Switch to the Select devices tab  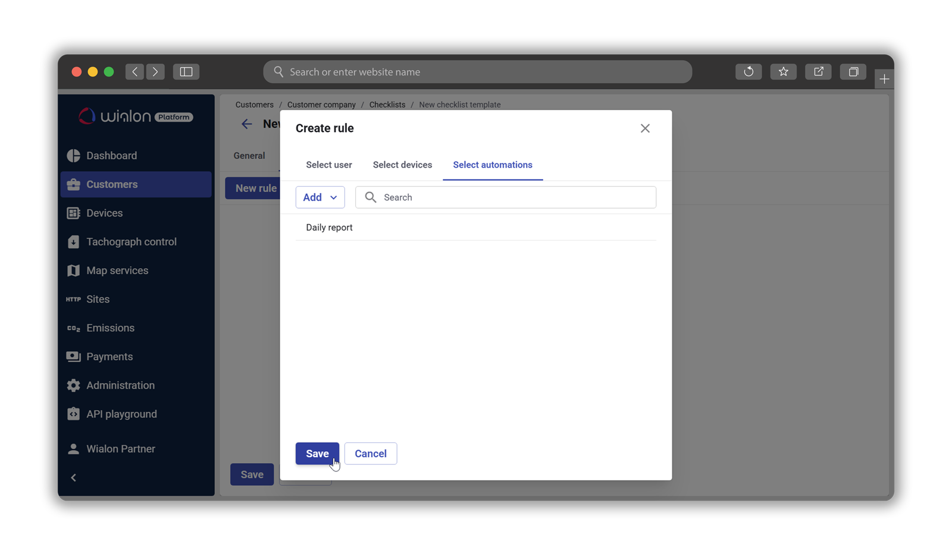[x=402, y=165]
